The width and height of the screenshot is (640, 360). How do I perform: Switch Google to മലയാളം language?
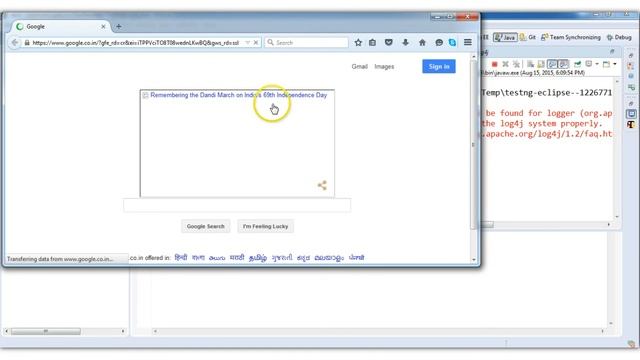click(329, 258)
